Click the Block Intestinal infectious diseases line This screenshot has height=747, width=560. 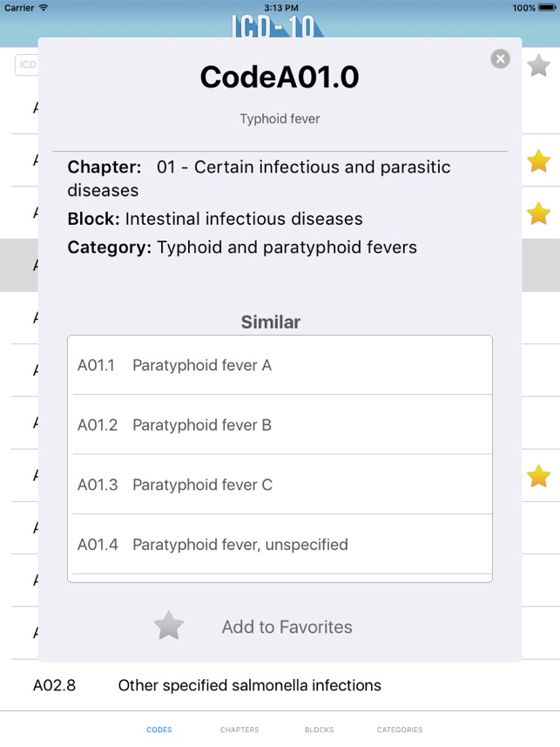(215, 219)
